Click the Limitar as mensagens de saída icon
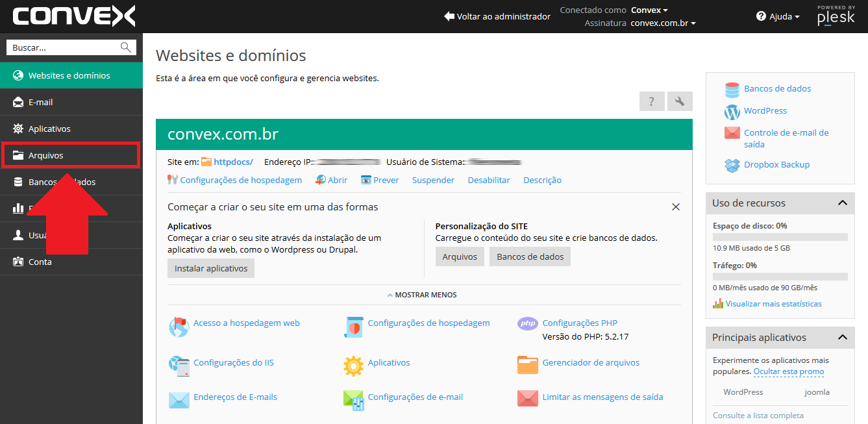The width and height of the screenshot is (868, 424). click(528, 399)
